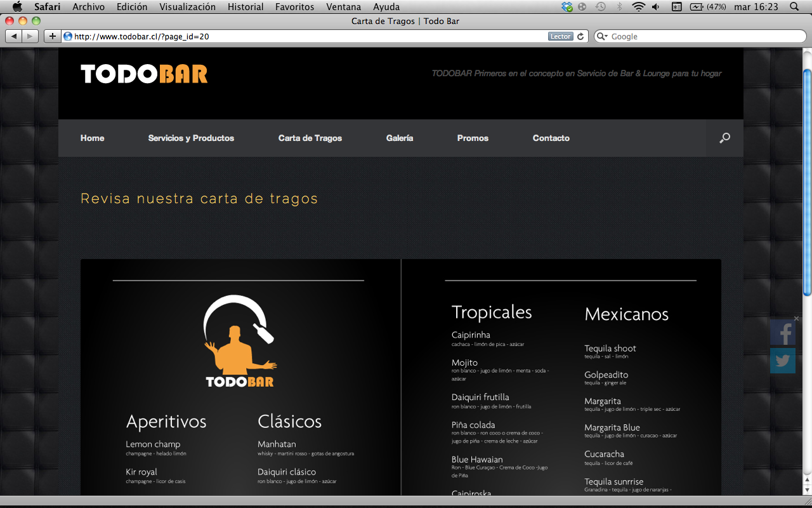Click Safari's back navigation arrow
Screen dimensions: 812x508
[x=14, y=36]
